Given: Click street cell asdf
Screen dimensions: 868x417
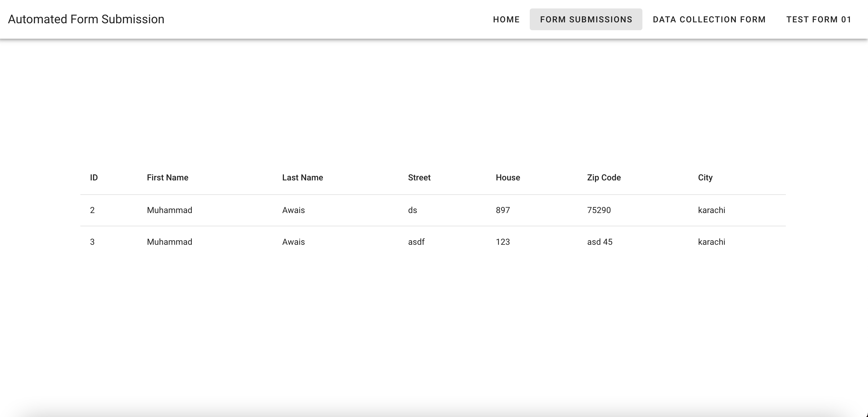Looking at the screenshot, I should [416, 242].
